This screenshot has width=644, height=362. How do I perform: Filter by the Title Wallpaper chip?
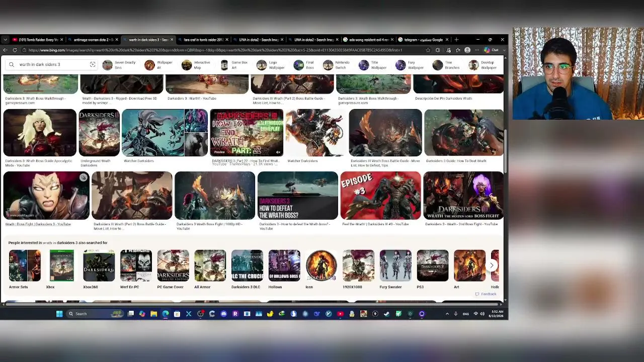click(x=372, y=65)
